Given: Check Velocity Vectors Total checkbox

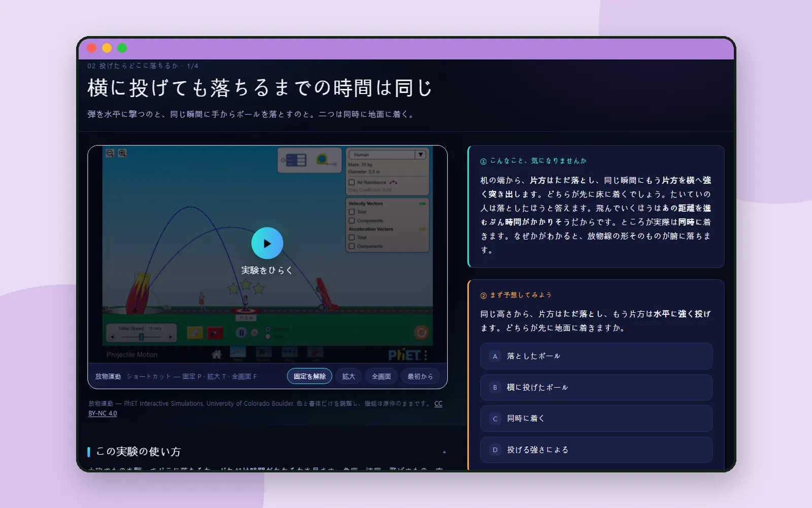Looking at the screenshot, I should [x=352, y=212].
